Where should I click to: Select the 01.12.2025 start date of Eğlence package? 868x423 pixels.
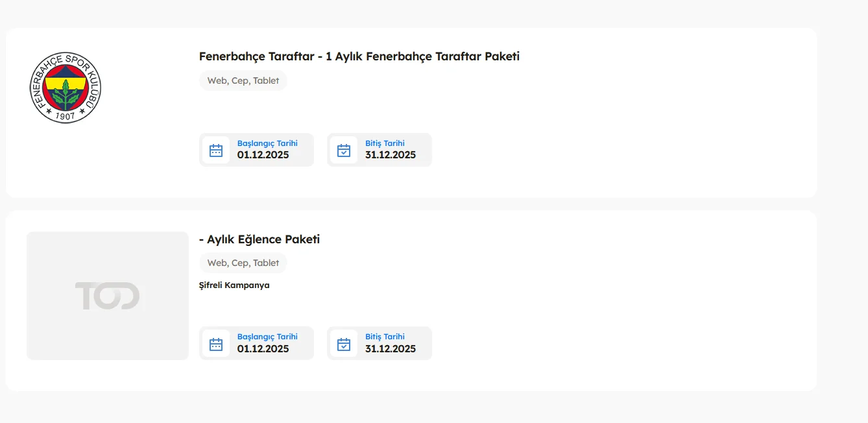click(263, 348)
